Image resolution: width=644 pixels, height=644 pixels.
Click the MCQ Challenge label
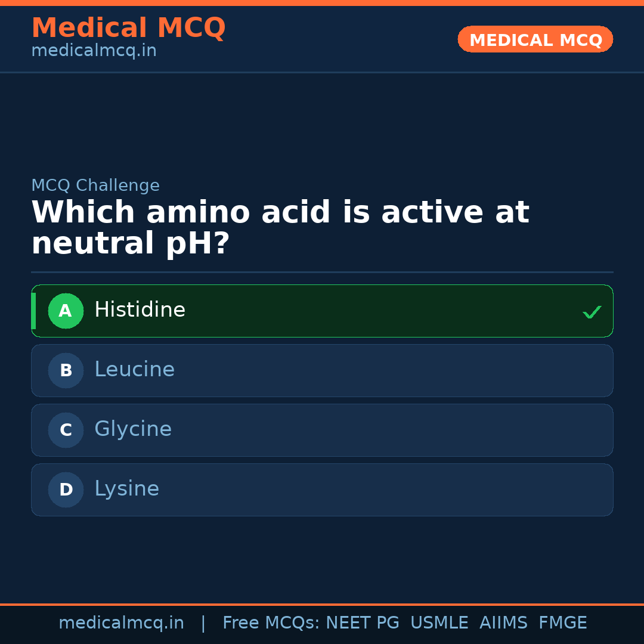pyautogui.click(x=95, y=185)
